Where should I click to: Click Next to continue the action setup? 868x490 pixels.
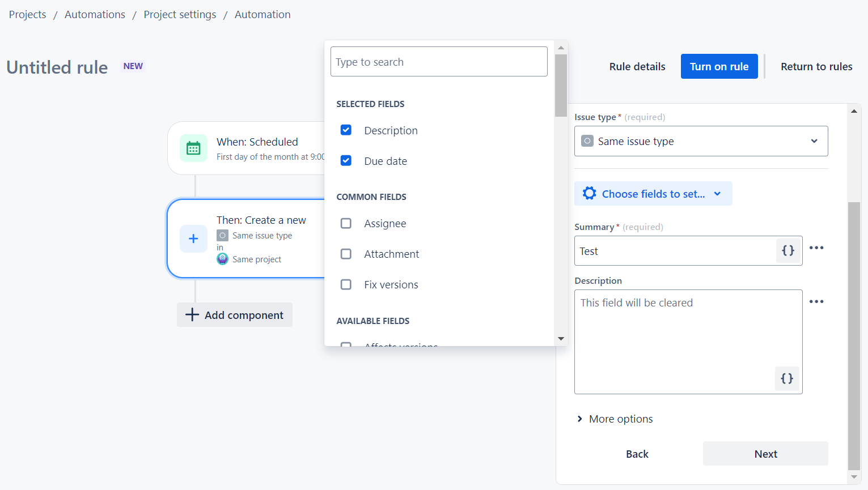[x=765, y=453]
